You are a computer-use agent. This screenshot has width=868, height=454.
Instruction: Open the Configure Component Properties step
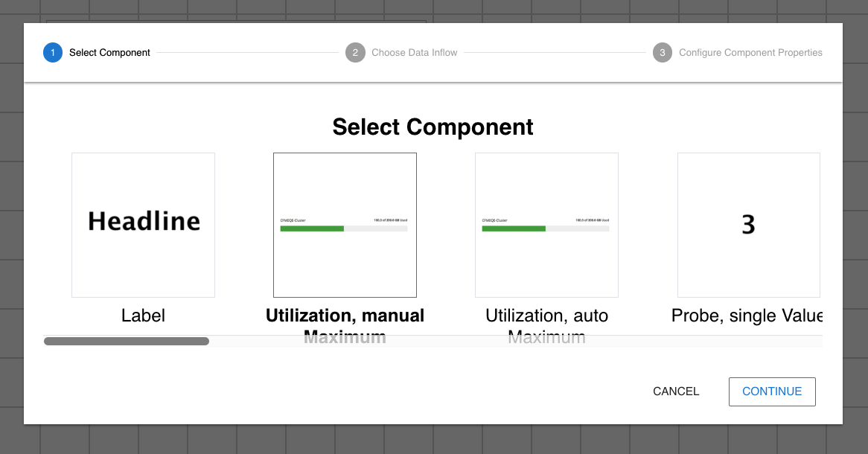(x=750, y=53)
